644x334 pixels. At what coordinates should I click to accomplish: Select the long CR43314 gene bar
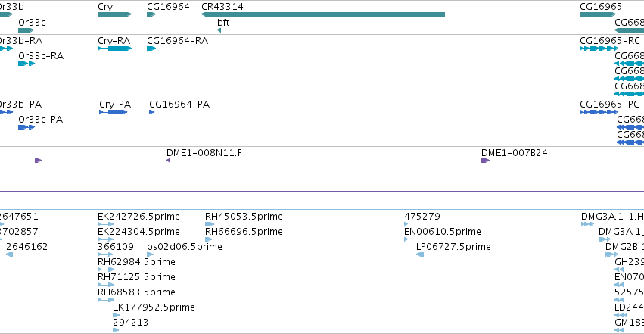[x=323, y=14]
